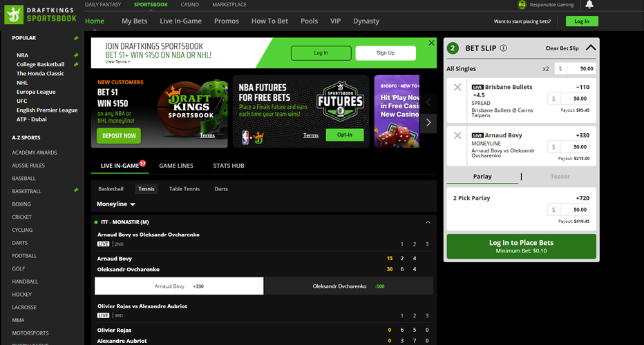Open Bet Slip info icon
The image size is (644, 345).
[503, 48]
